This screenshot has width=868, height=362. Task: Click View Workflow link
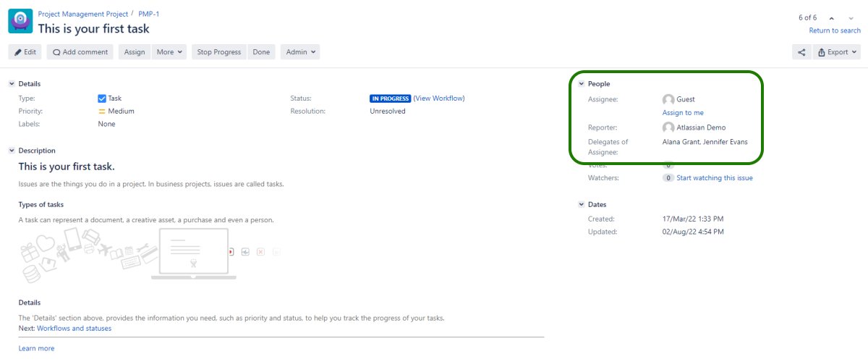(x=439, y=98)
